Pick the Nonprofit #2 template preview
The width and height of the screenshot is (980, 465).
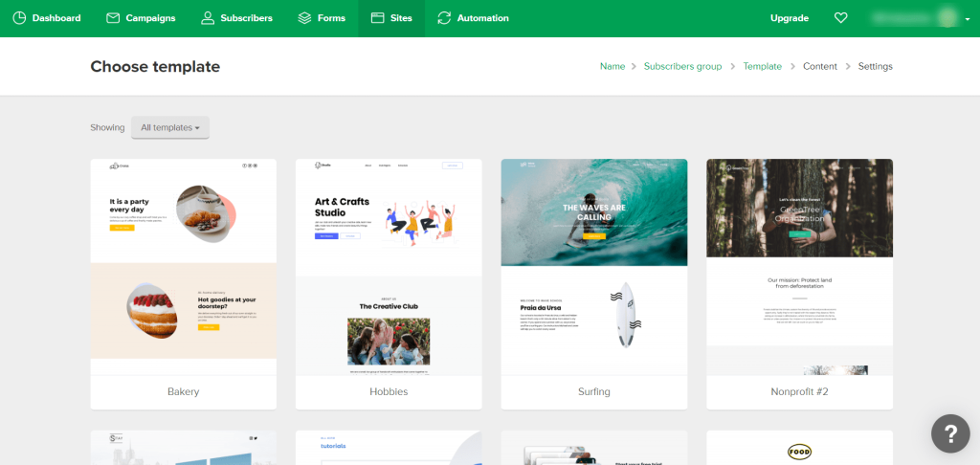[x=799, y=268]
